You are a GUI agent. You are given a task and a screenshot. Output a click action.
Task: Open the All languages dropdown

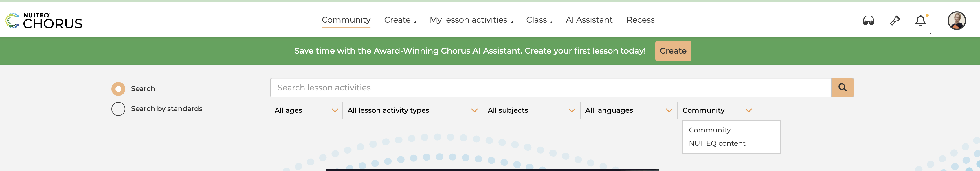pyautogui.click(x=628, y=110)
